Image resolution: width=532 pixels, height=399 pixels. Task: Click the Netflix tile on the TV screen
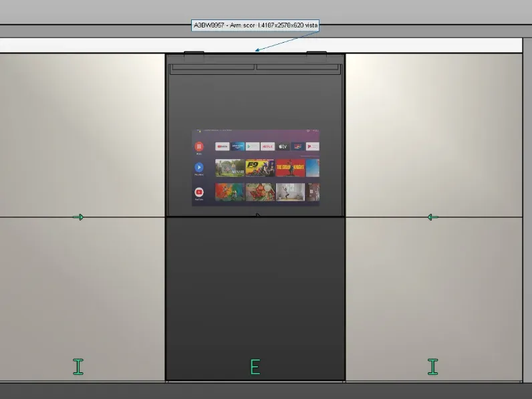(x=267, y=146)
